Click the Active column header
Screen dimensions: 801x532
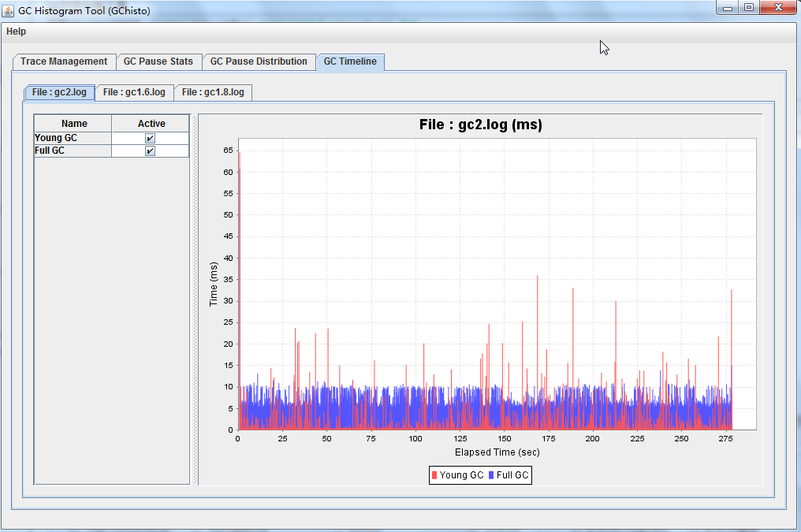pyautogui.click(x=151, y=124)
